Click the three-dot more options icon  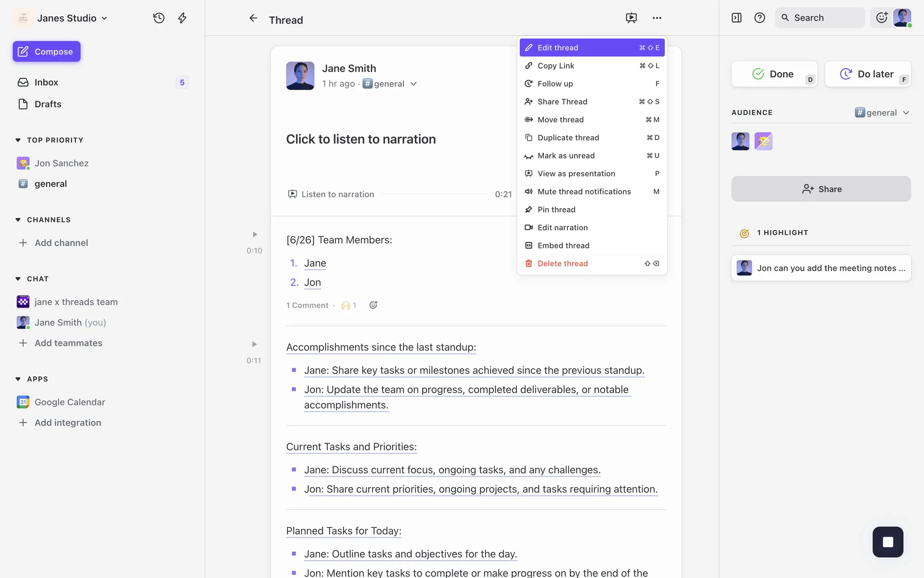(x=657, y=18)
